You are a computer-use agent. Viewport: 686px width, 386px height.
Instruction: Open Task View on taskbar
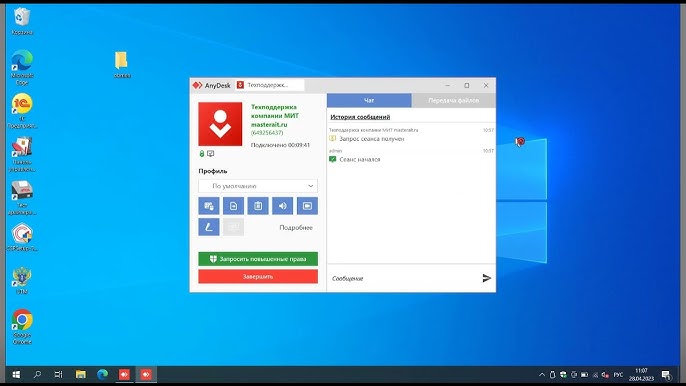pos(59,375)
